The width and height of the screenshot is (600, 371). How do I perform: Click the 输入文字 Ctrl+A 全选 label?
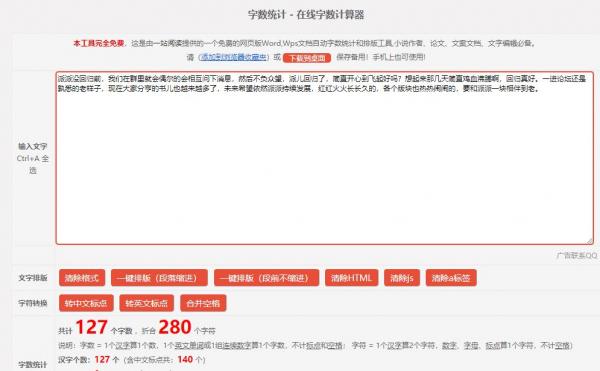(x=33, y=158)
